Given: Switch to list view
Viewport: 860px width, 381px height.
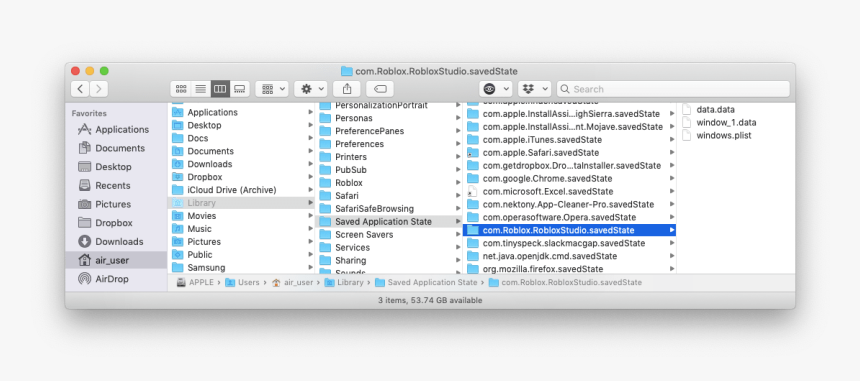Looking at the screenshot, I should point(201,89).
